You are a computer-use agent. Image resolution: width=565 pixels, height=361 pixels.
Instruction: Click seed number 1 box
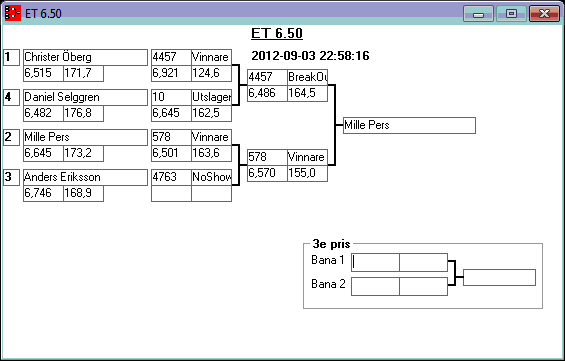point(12,57)
